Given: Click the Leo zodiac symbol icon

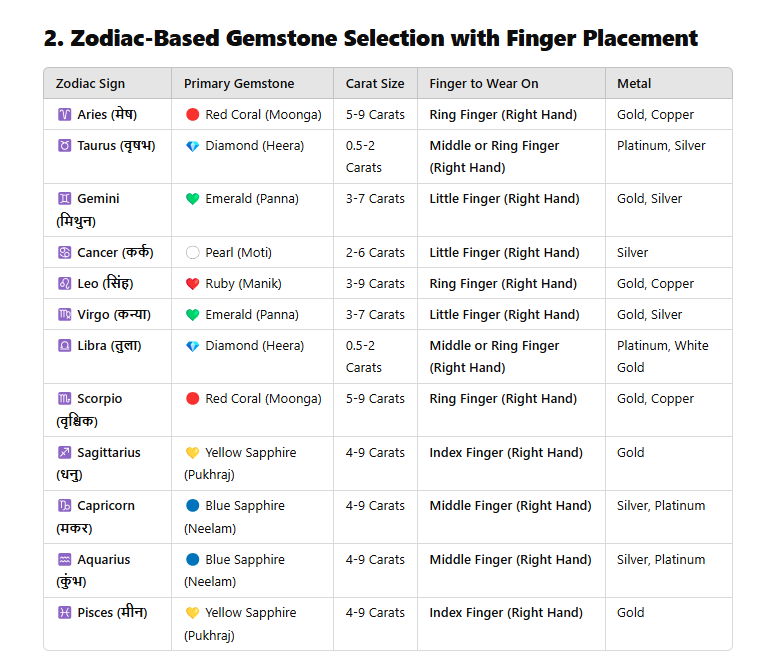Looking at the screenshot, I should [64, 284].
